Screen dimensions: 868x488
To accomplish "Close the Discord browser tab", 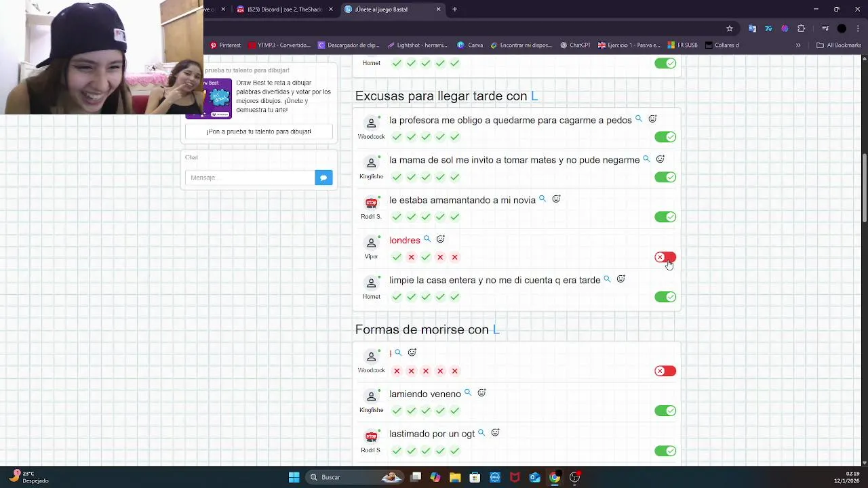I will pyautogui.click(x=331, y=9).
